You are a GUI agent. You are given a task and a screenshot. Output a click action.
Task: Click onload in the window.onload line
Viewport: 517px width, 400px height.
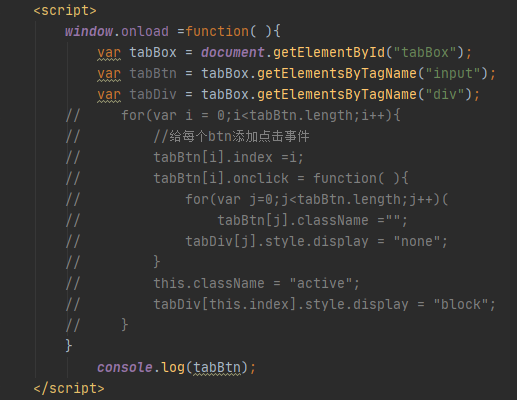click(145, 31)
